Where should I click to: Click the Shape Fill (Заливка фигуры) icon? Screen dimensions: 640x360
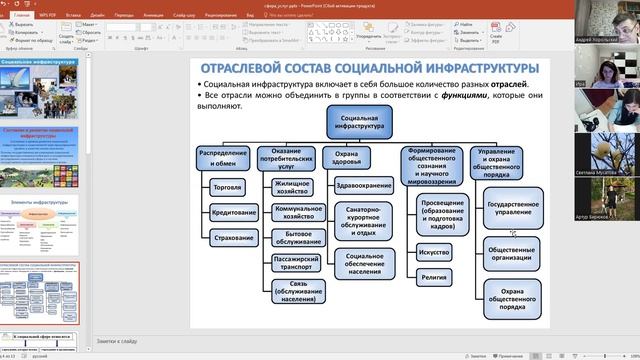tap(407, 24)
